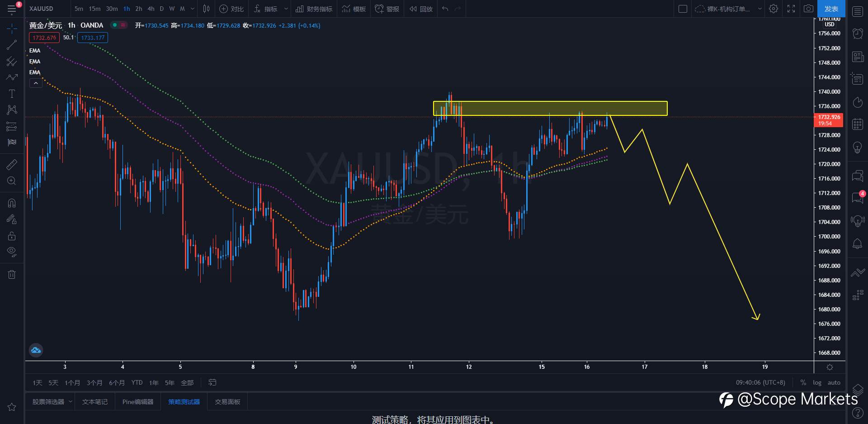This screenshot has width=868, height=424.
Task: Expand the stock screener dropdown
Action: pyautogui.click(x=71, y=401)
